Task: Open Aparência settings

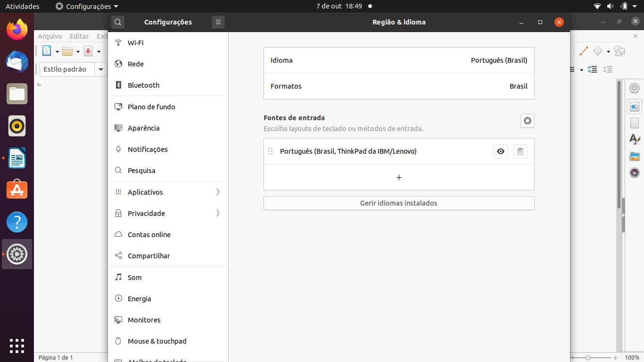Action: [168, 128]
